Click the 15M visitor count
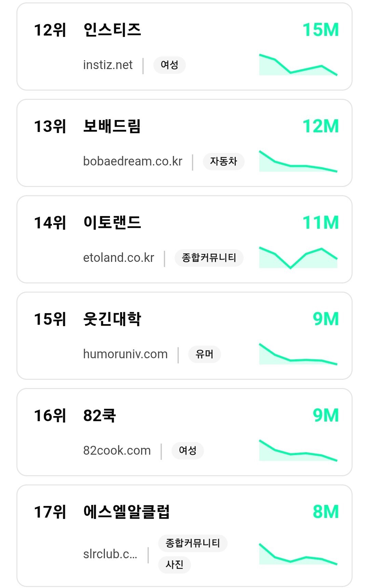369x588 pixels. pos(320,30)
